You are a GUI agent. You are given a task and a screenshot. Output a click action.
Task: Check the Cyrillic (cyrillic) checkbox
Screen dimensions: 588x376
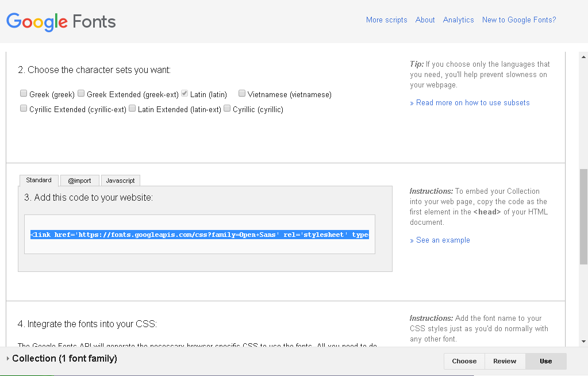coord(227,109)
